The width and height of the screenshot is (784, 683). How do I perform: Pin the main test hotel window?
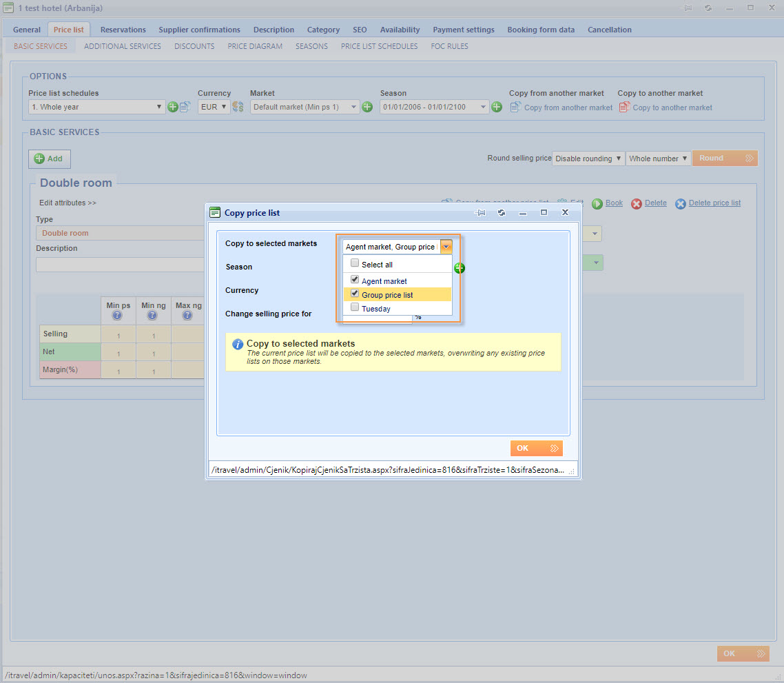687,8
